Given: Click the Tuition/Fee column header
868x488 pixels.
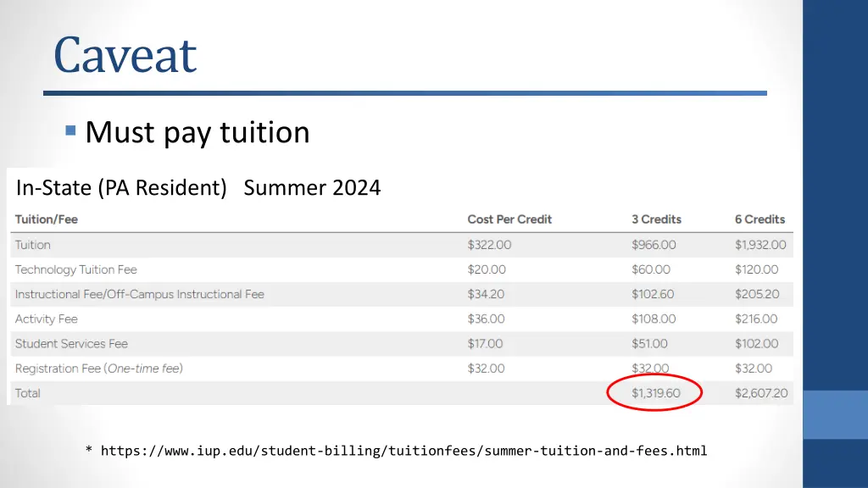Looking at the screenshot, I should pyautogui.click(x=47, y=219).
